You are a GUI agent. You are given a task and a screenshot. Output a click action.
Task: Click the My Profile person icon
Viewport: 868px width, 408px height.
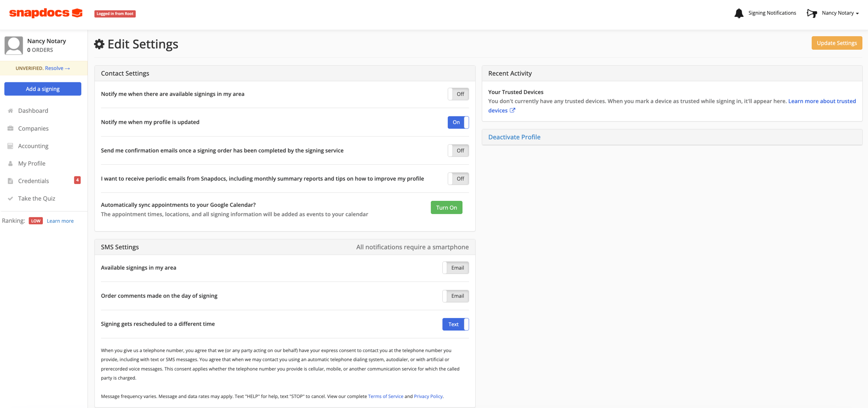coord(10,163)
